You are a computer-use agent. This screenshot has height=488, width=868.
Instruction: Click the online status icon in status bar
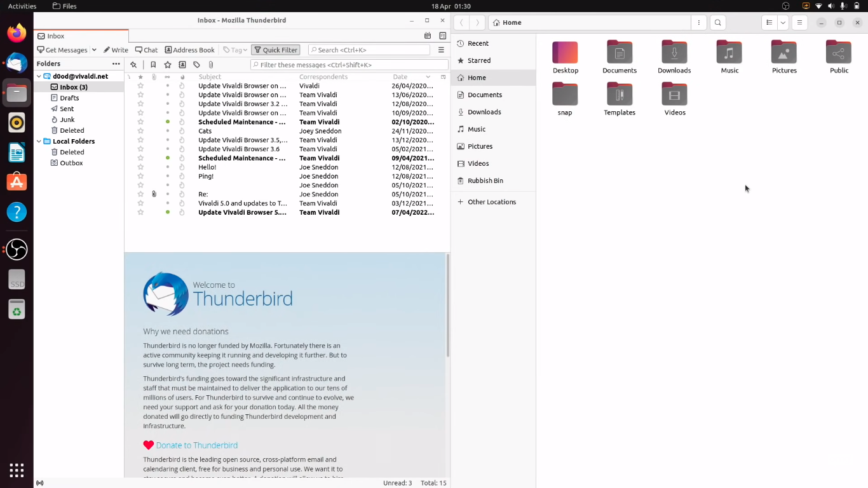pos(40,483)
